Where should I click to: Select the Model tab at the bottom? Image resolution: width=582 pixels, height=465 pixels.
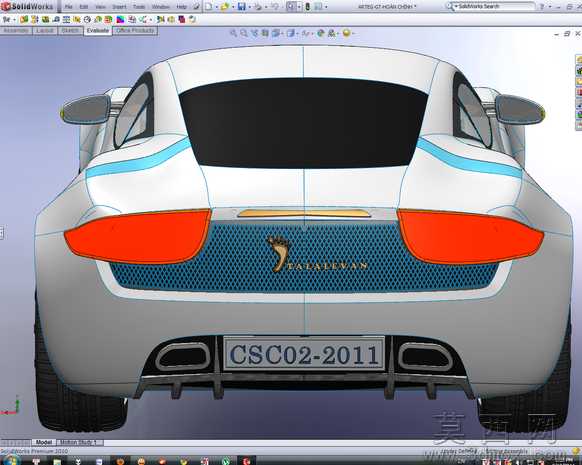[44, 442]
